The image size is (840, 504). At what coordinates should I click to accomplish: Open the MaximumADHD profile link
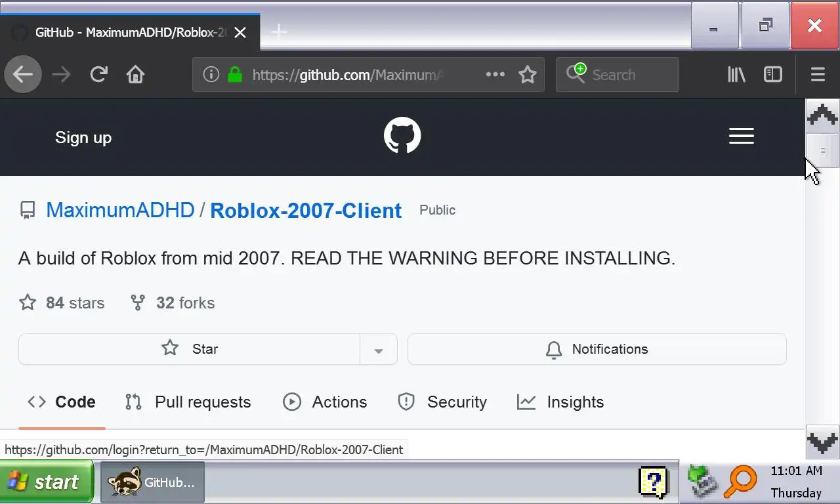(x=120, y=210)
